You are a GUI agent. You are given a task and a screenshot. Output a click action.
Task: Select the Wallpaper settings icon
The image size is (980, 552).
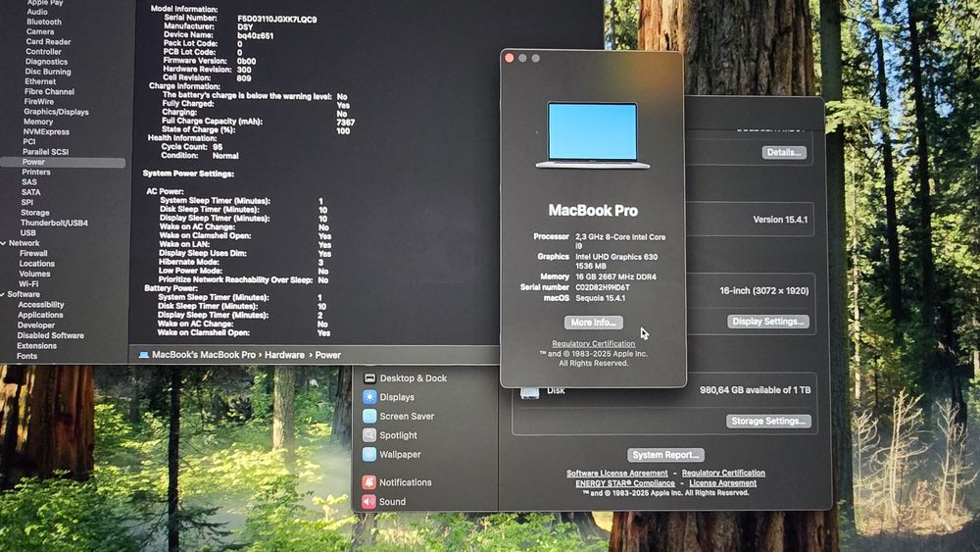[x=369, y=455]
